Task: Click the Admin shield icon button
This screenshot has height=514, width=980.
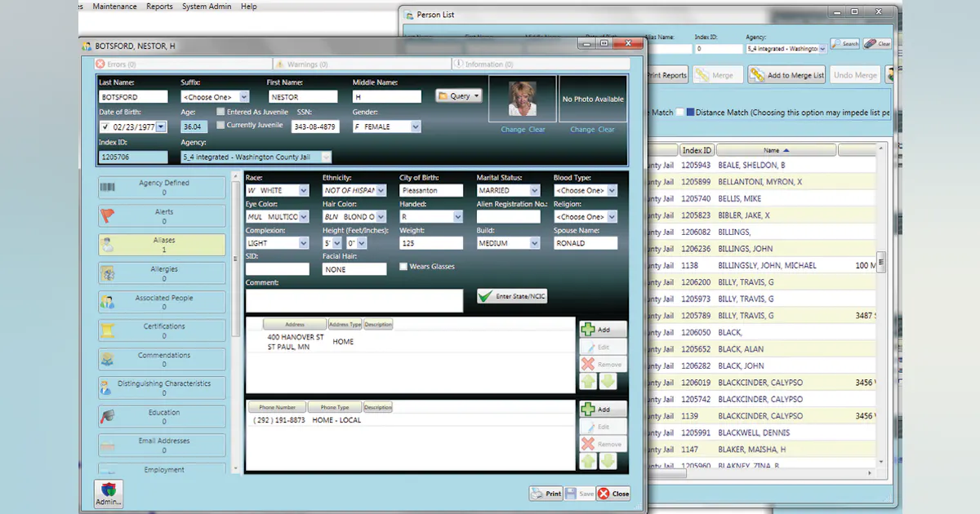Action: [108, 494]
